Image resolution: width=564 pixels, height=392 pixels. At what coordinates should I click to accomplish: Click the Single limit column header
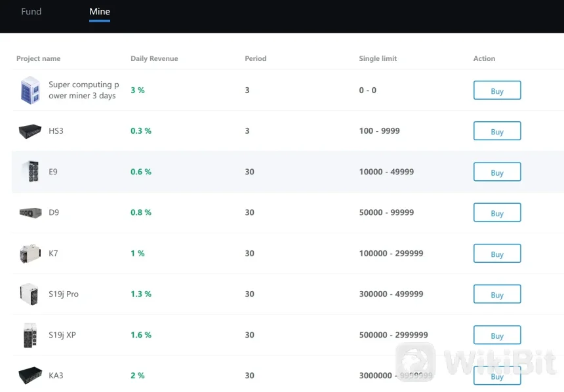point(378,58)
